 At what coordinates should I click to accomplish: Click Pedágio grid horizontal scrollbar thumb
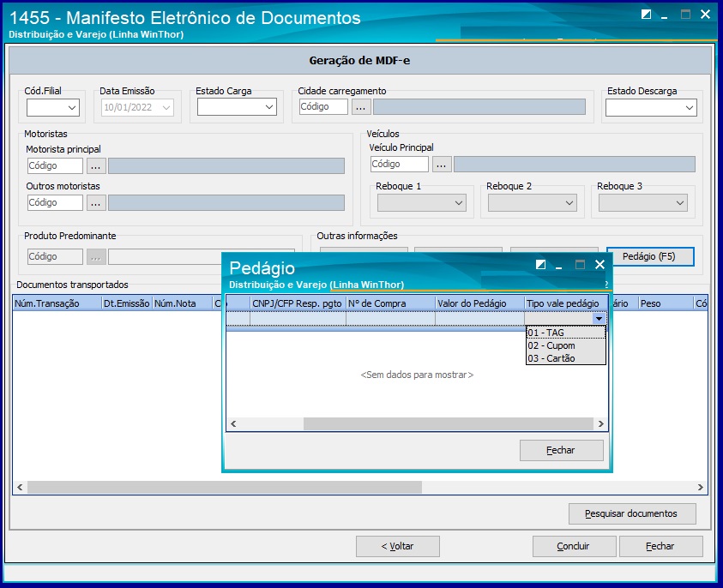tap(449, 424)
